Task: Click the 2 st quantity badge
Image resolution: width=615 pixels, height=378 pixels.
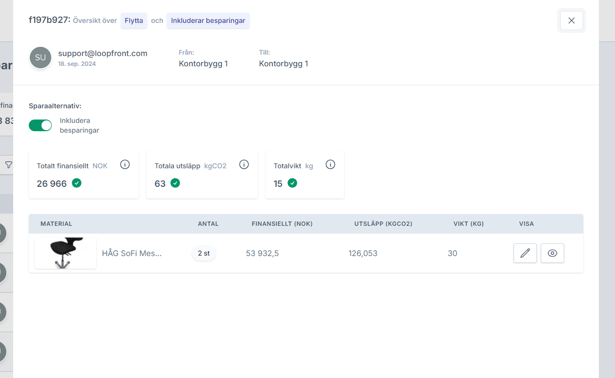Action: click(x=204, y=253)
